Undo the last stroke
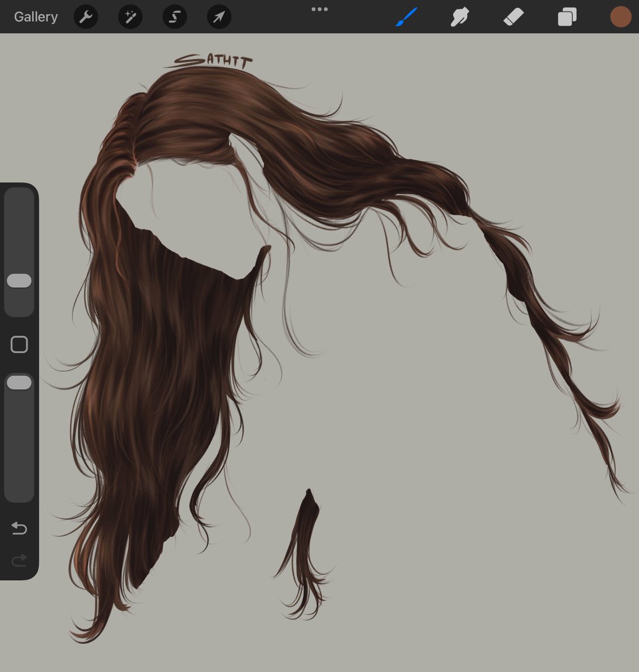This screenshot has height=672, width=639. click(19, 528)
